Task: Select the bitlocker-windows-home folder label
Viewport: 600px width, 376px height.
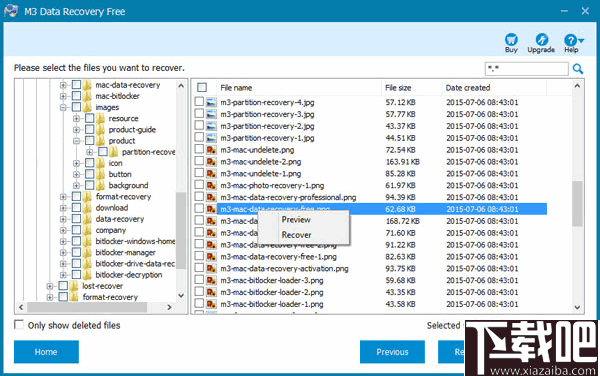Action: point(135,241)
